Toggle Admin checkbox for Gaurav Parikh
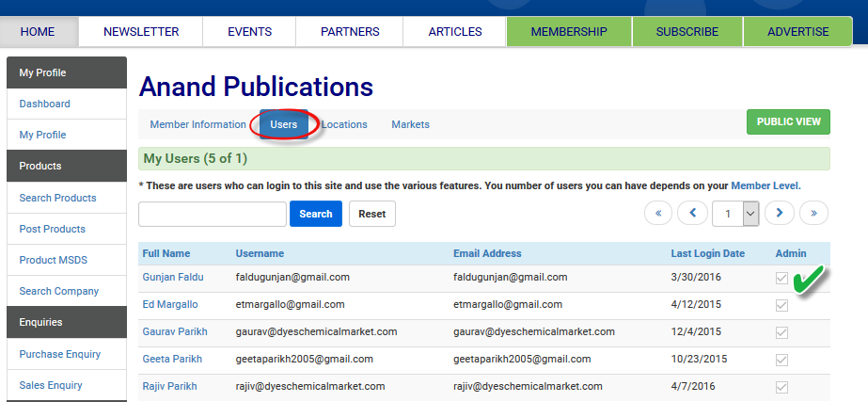This screenshot has width=868, height=402. point(781,332)
